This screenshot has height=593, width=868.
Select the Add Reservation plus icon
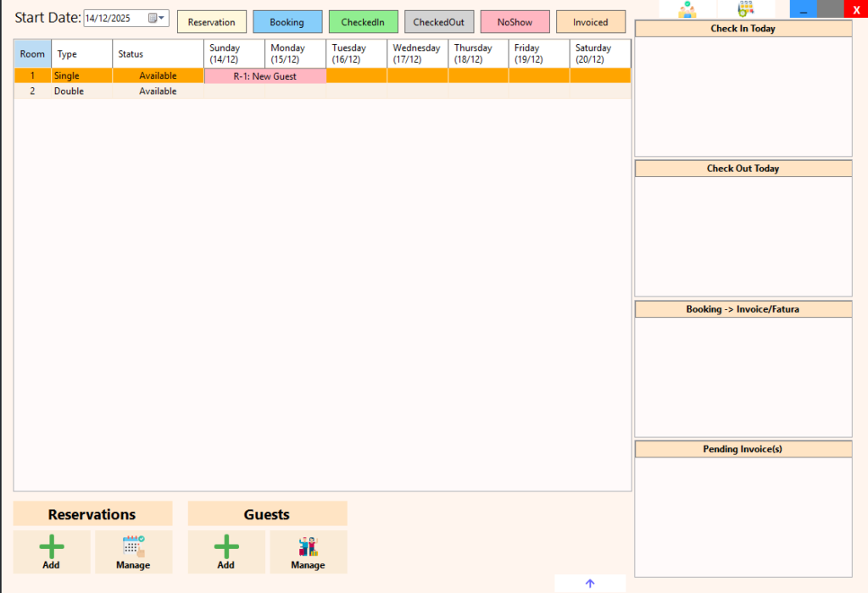click(x=51, y=546)
